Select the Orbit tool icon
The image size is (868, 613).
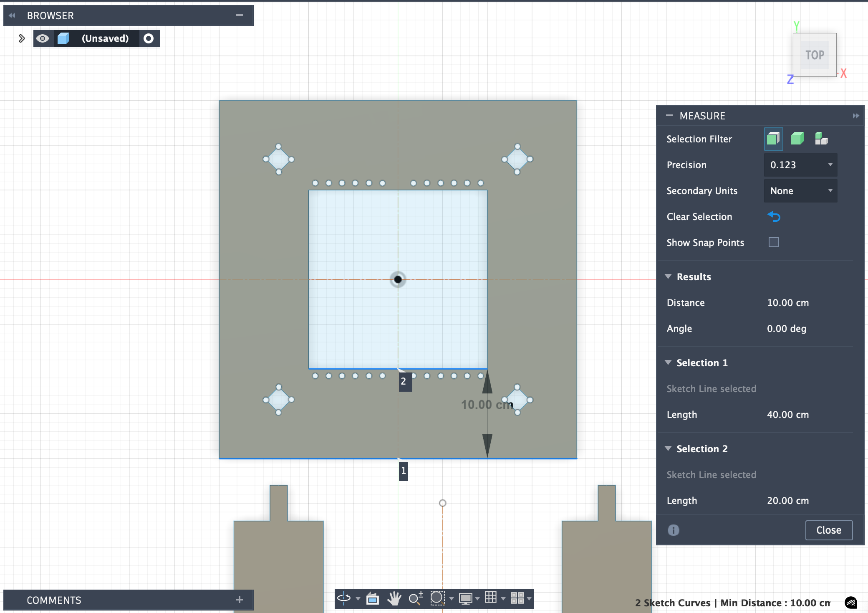coord(344,598)
